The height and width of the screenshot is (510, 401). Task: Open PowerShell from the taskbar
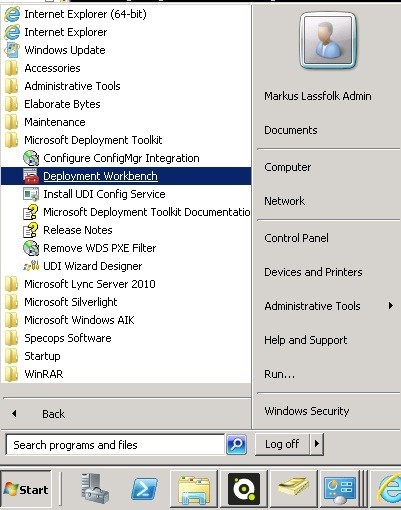(144, 489)
